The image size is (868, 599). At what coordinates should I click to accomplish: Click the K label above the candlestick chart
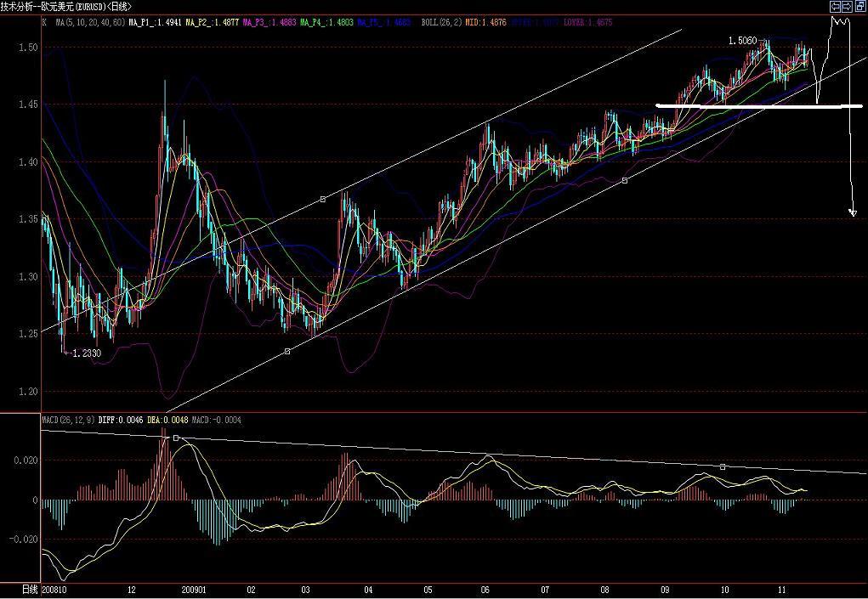tap(44, 23)
